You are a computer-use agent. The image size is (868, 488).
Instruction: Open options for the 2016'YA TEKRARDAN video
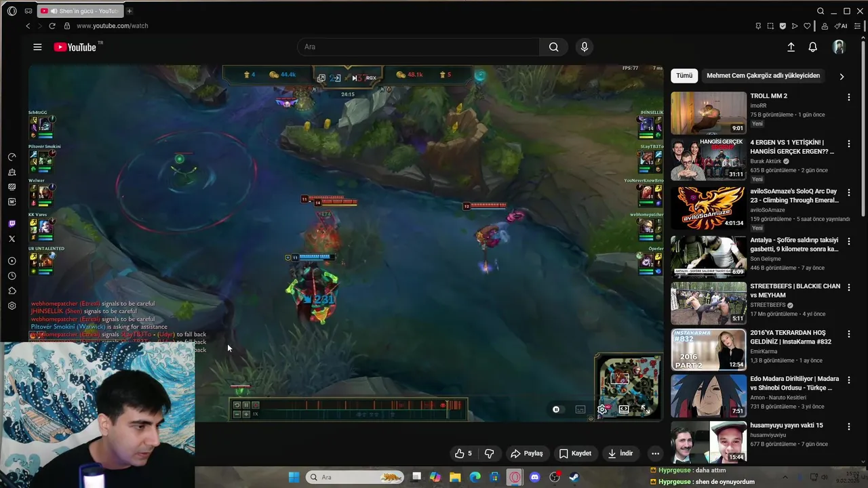(x=848, y=334)
